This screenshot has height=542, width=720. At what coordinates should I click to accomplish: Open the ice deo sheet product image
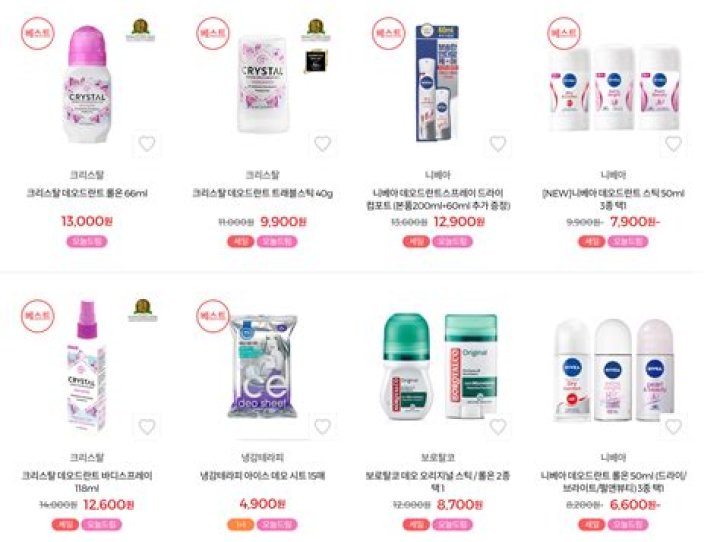(263, 366)
